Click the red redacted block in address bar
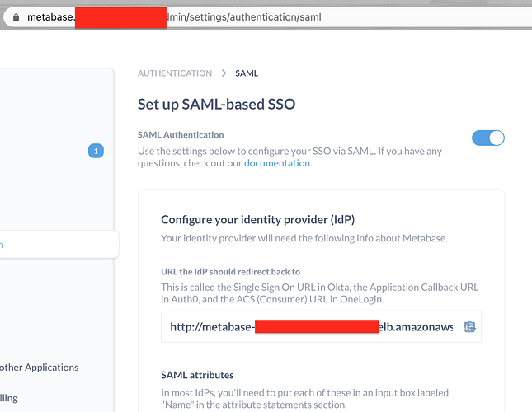Viewport: 532px width, 412px height. tap(120, 17)
